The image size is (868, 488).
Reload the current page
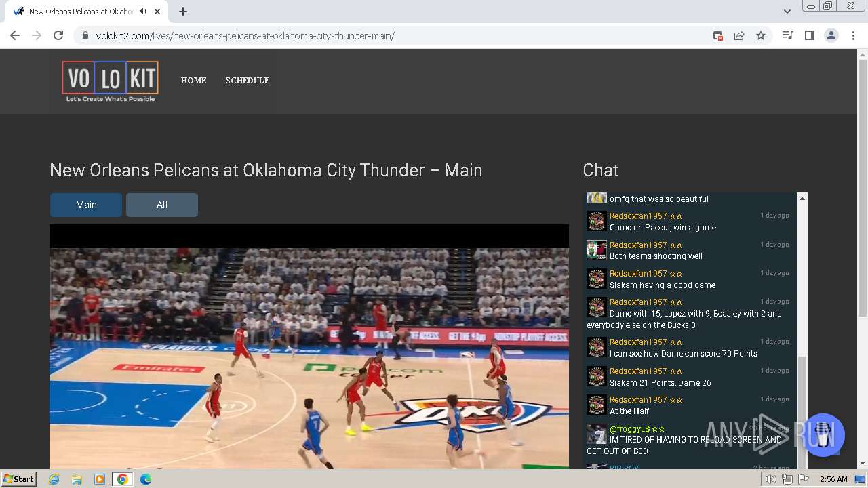58,35
